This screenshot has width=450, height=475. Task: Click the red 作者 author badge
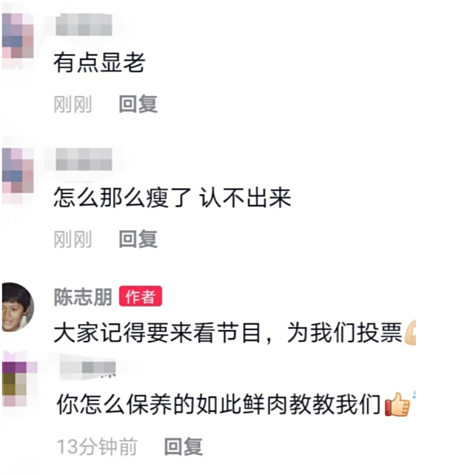pos(140,296)
